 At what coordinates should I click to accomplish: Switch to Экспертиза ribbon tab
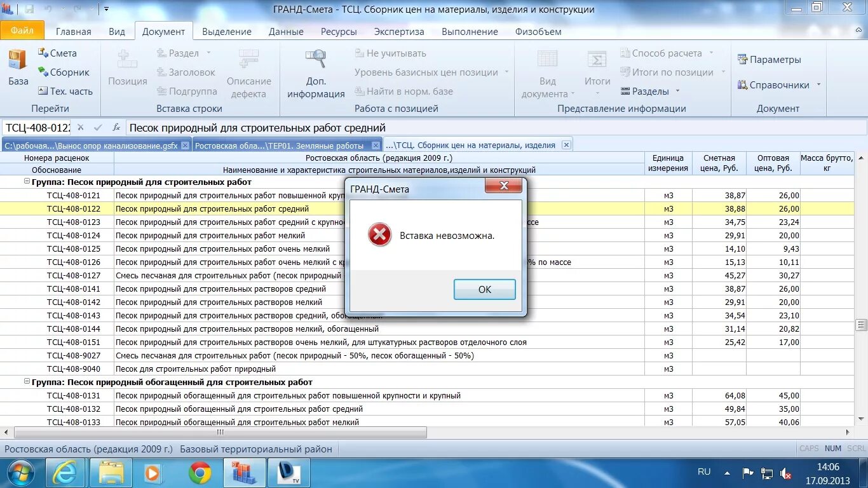coord(399,31)
